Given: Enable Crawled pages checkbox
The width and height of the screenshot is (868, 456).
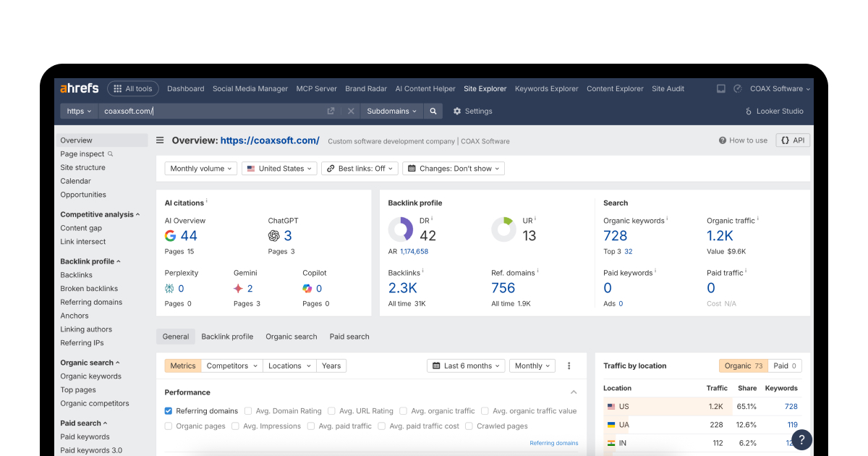Looking at the screenshot, I should (469, 426).
